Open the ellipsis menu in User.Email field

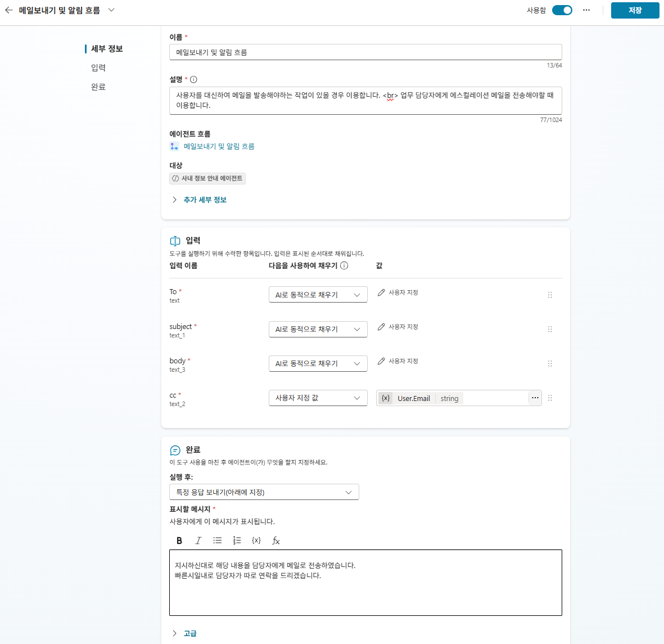pyautogui.click(x=535, y=398)
